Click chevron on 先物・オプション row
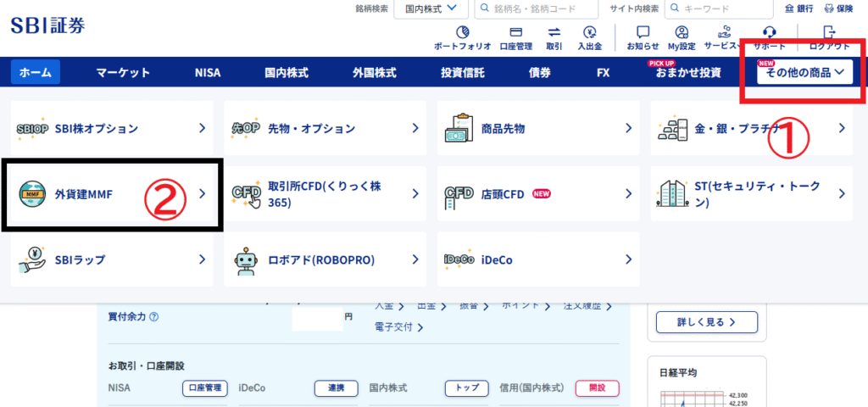 pyautogui.click(x=415, y=129)
